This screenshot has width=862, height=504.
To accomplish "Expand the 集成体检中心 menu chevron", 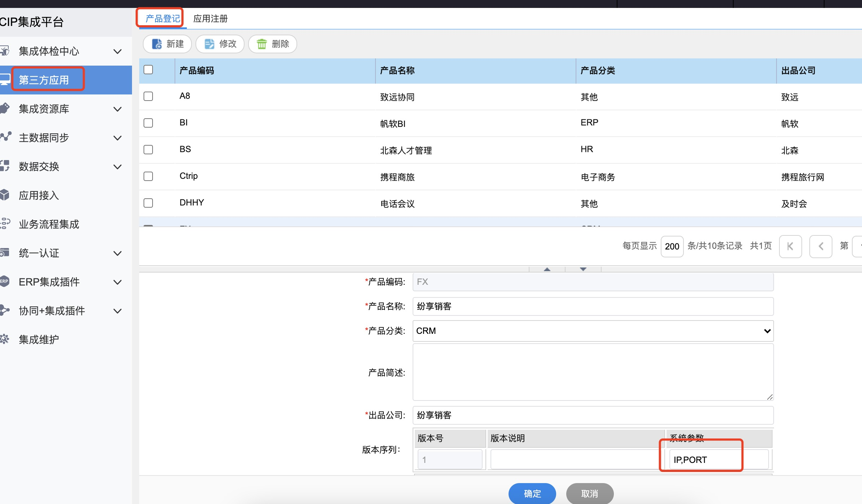I will (117, 52).
